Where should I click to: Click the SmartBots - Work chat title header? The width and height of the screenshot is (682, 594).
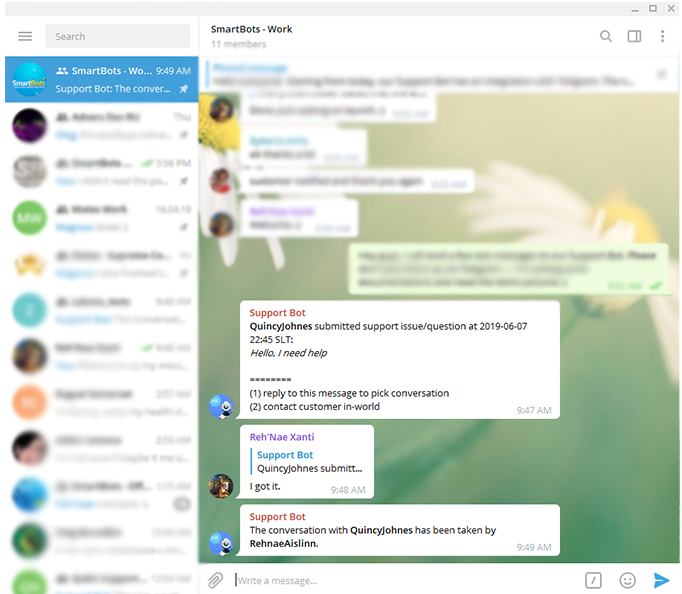(251, 29)
